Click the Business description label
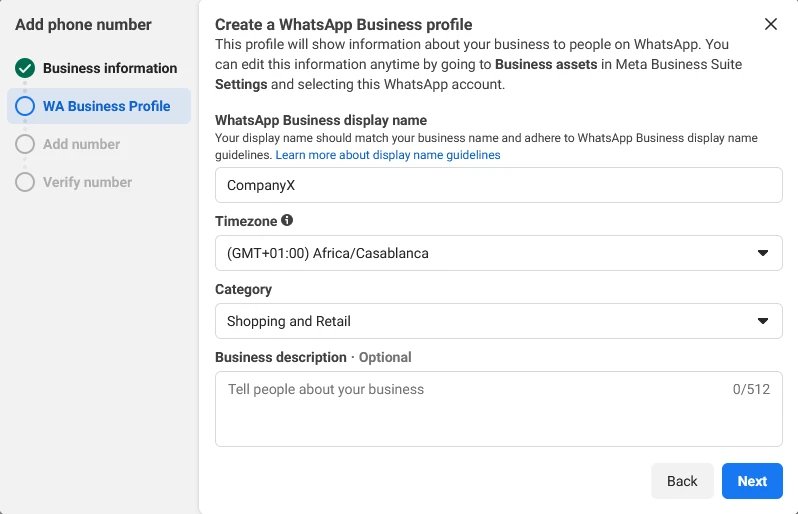 pyautogui.click(x=280, y=357)
